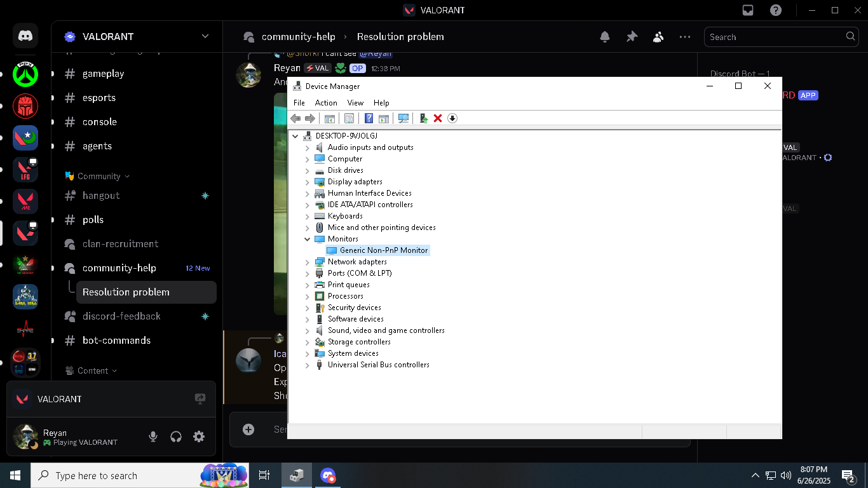
Task: Open the VALORANT server dropdown menu
Action: click(x=205, y=36)
